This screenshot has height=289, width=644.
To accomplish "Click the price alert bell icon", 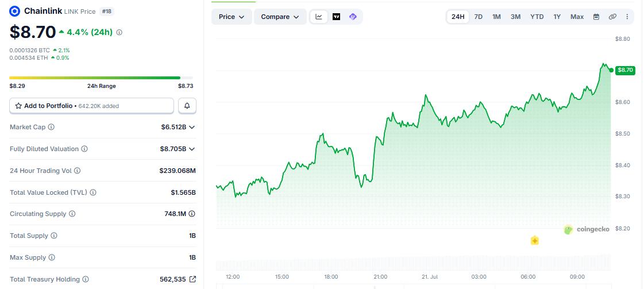I will tap(187, 106).
